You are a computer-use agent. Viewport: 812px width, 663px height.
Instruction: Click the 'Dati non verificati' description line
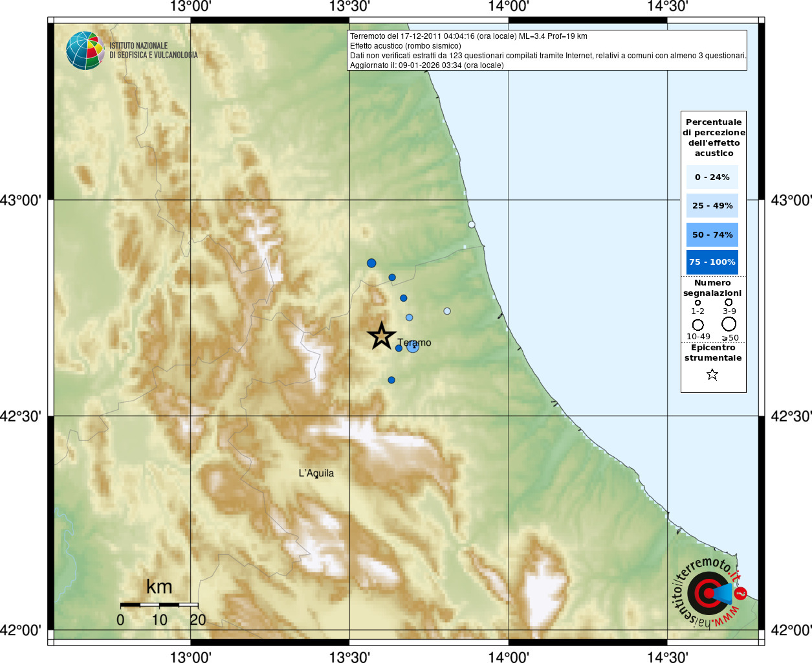tap(548, 56)
